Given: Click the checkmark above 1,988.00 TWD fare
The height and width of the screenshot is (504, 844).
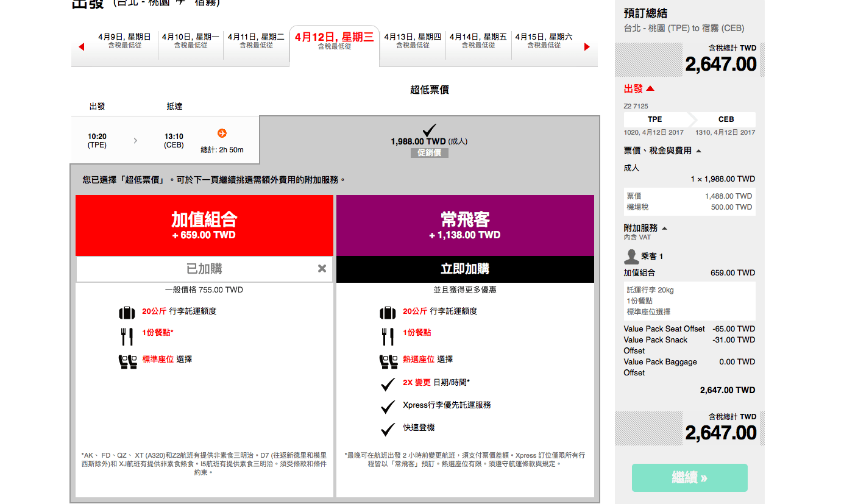Looking at the screenshot, I should (430, 130).
